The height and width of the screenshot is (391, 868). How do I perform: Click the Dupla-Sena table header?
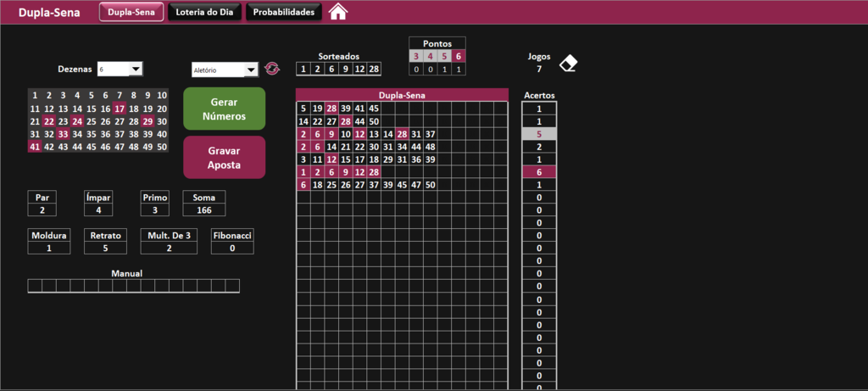(x=402, y=95)
